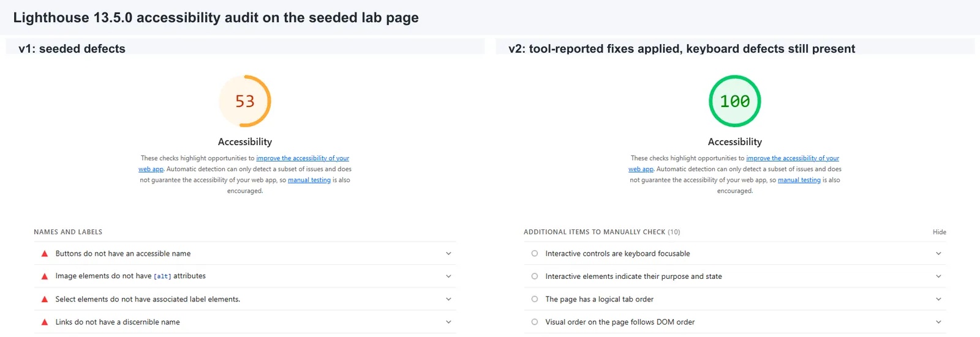Expand the purpose and state audit chevron

coord(938,276)
